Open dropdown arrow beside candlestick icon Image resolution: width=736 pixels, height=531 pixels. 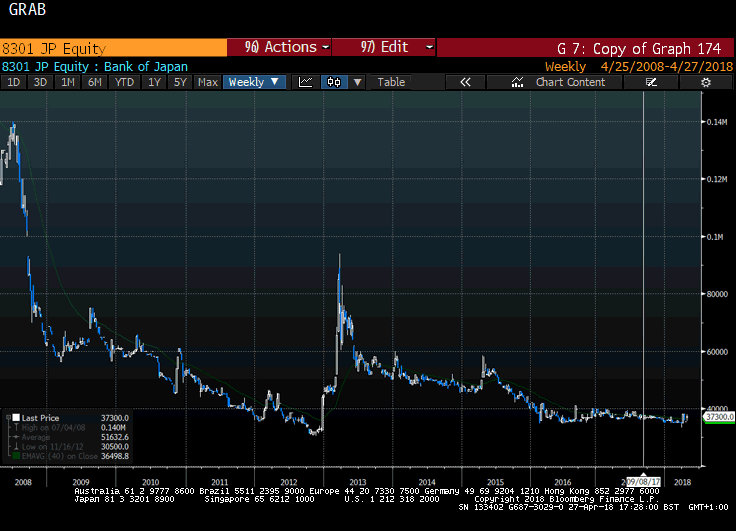pos(358,82)
